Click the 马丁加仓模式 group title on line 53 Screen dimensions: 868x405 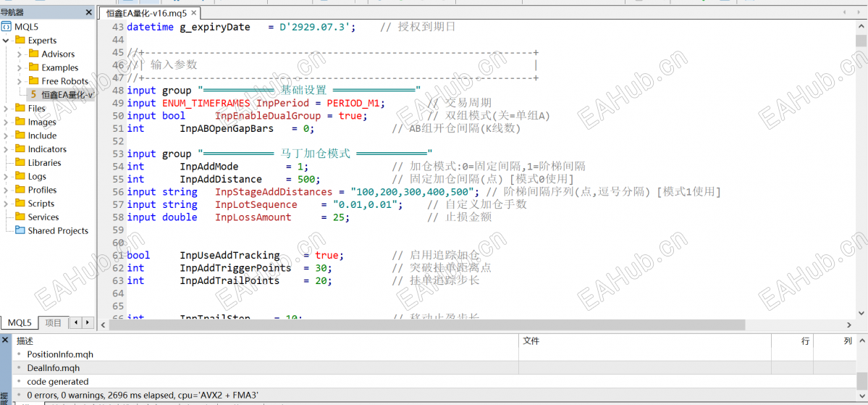[316, 154]
